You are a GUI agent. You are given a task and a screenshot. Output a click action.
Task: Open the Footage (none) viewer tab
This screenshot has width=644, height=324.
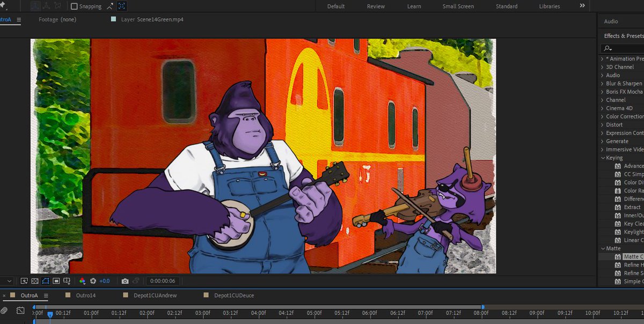57,19
